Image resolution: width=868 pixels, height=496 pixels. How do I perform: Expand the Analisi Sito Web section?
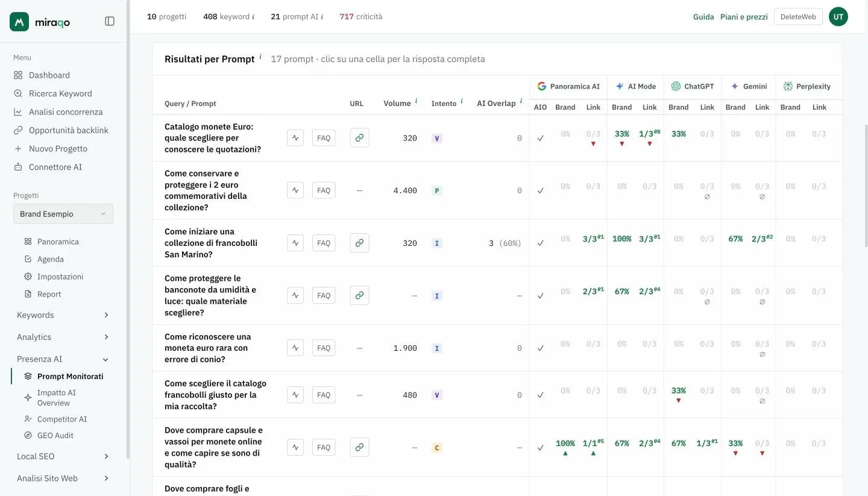click(63, 479)
